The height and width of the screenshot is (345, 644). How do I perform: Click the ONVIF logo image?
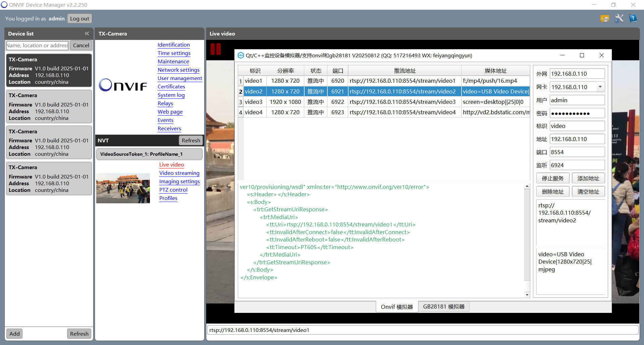point(123,85)
